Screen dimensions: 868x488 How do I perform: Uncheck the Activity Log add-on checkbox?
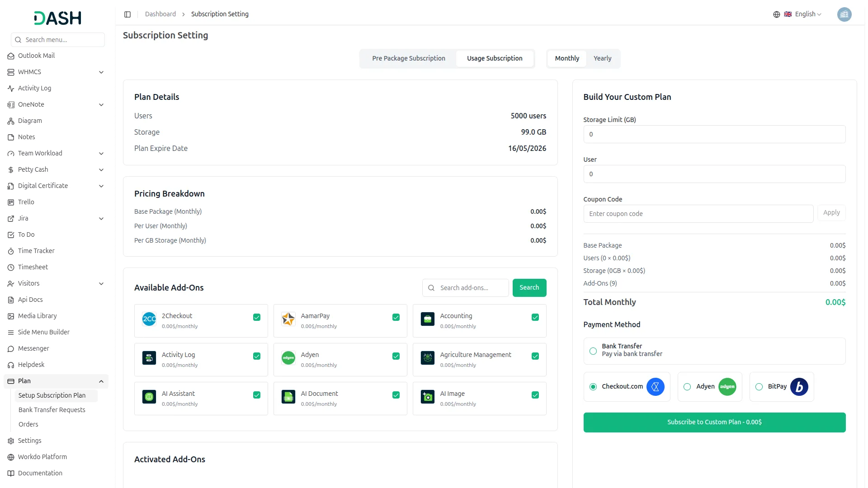[257, 356]
